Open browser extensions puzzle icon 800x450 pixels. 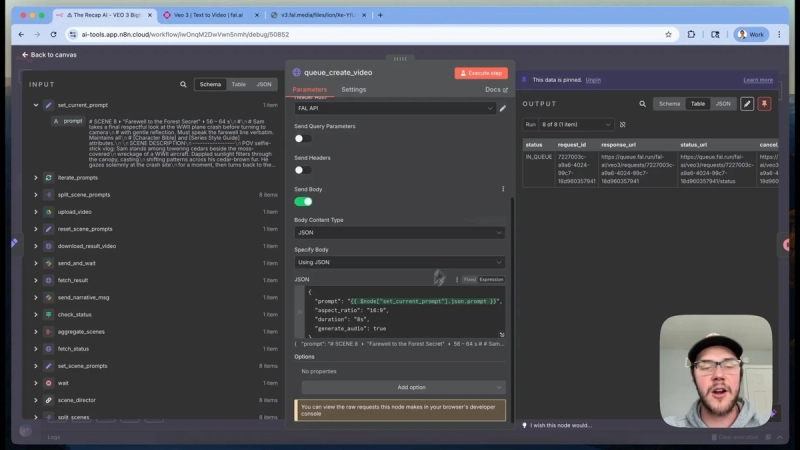point(691,35)
